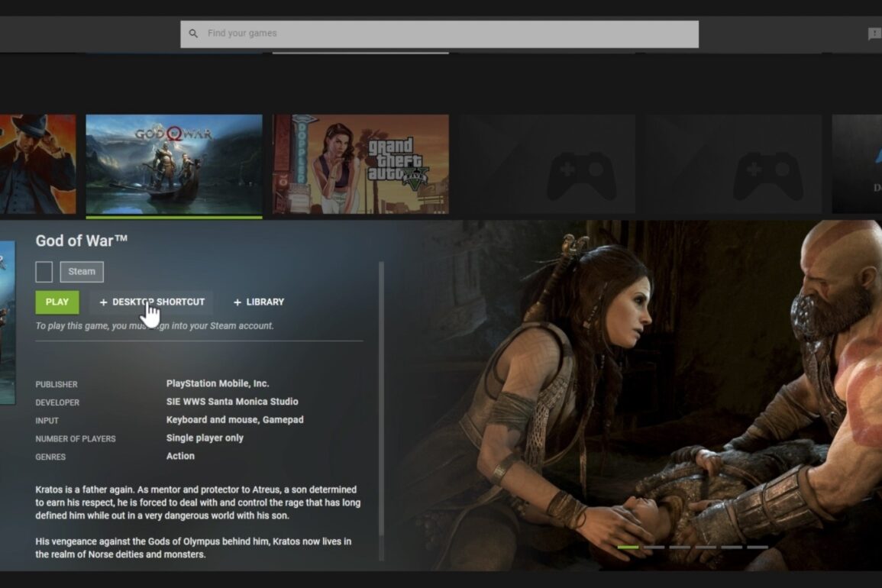Click "SIE WWS Santa Monica Studio" developer value
Viewport: 882px width, 588px height.
coord(232,402)
